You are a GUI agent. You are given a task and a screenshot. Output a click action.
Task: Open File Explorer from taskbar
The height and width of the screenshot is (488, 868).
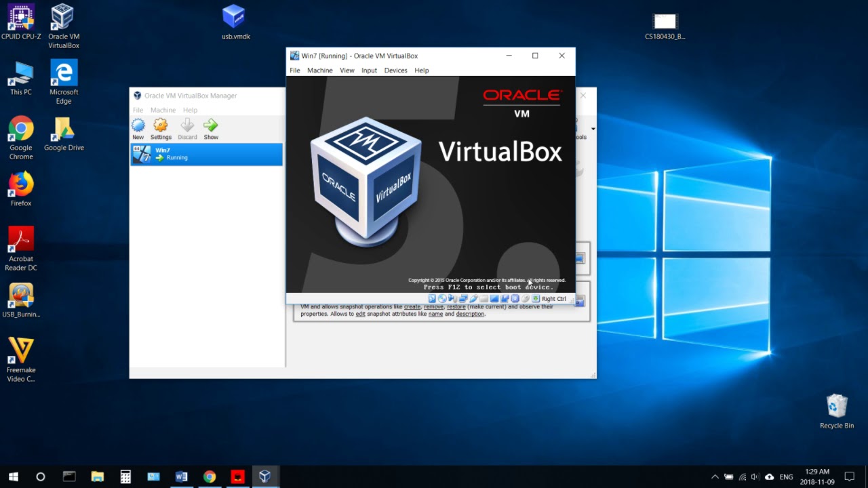97,477
